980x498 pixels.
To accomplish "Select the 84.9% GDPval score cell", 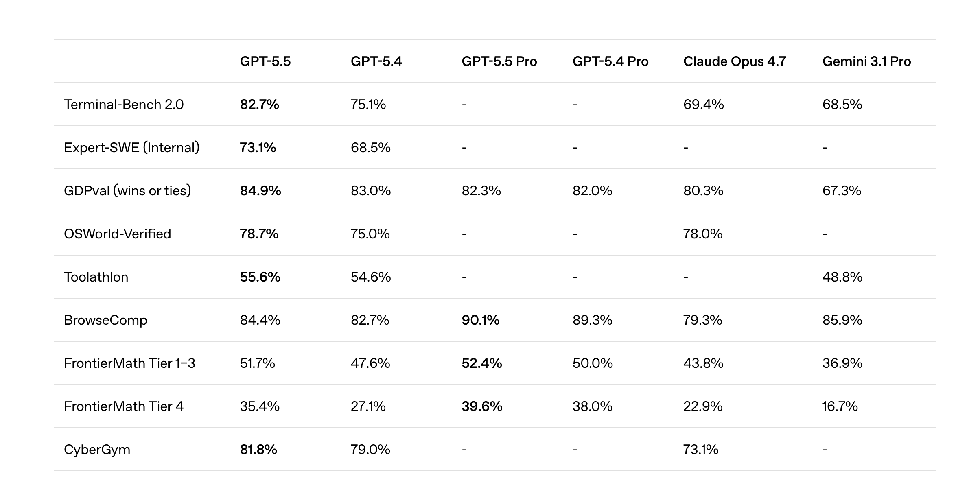I will 260,191.
